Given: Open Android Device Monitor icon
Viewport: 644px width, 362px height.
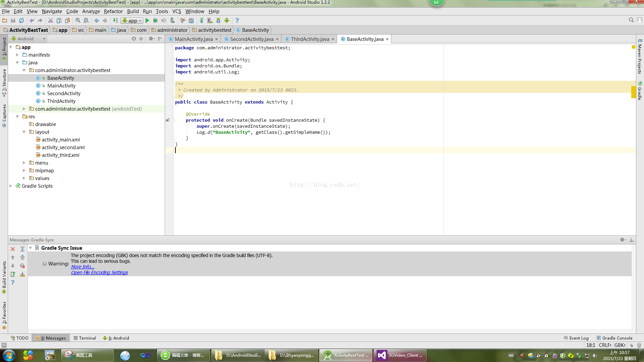Looking at the screenshot, I should tap(227, 20).
